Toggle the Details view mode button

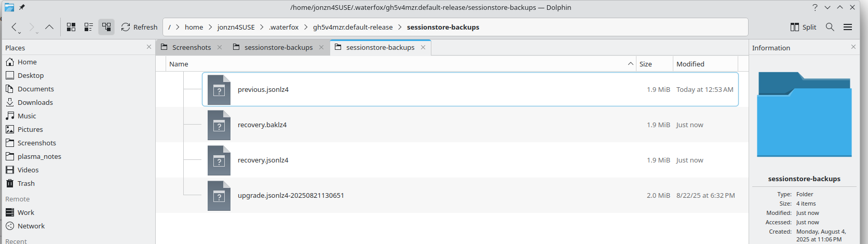pyautogui.click(x=106, y=27)
